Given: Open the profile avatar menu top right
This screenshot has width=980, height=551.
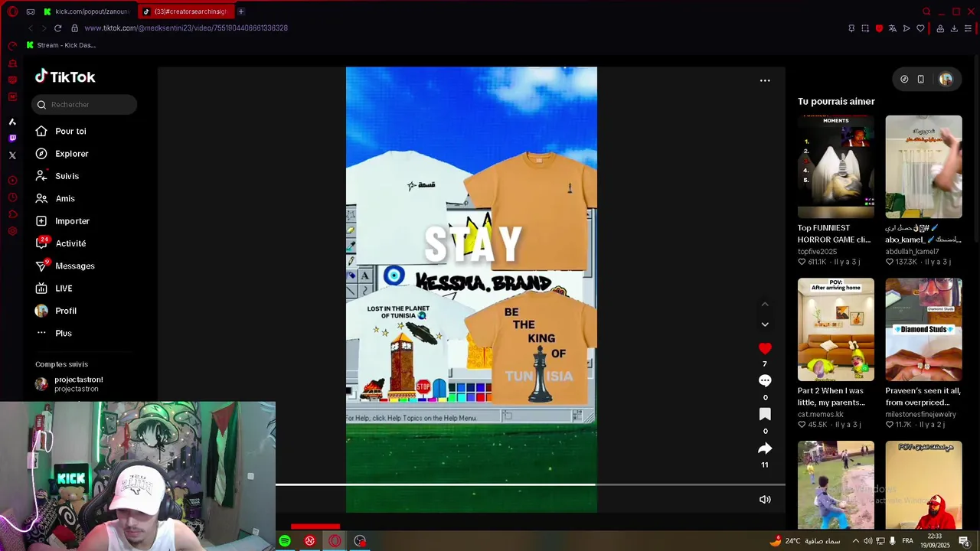Looking at the screenshot, I should point(946,79).
